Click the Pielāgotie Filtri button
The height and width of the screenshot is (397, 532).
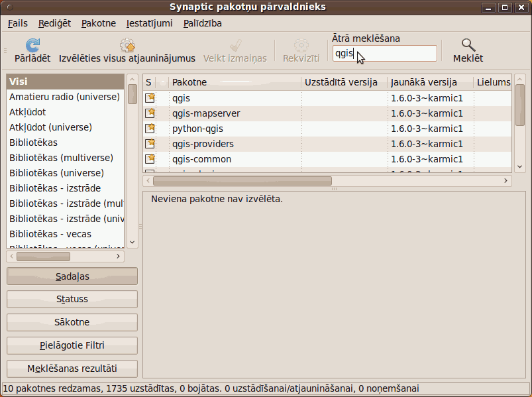(72, 345)
